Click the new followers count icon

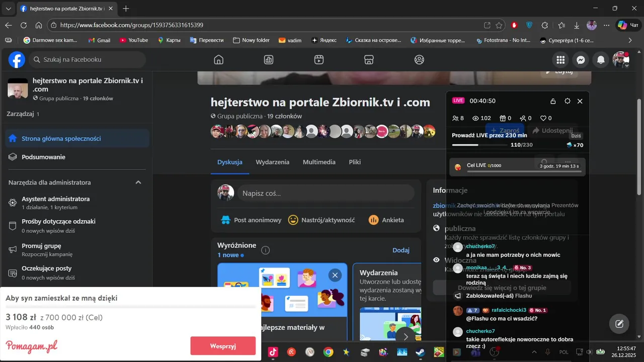[522, 118]
